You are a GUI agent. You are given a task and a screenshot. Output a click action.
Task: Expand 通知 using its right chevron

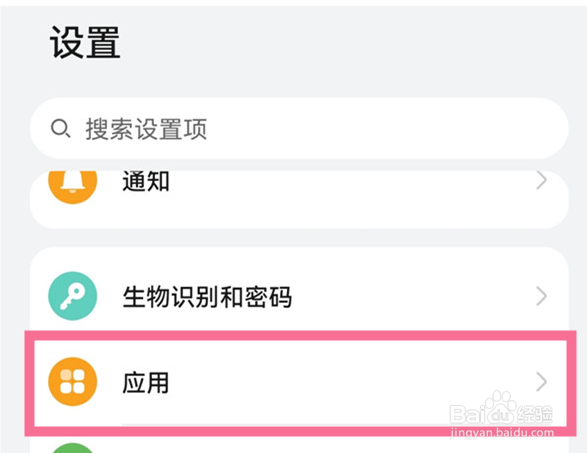(x=541, y=181)
